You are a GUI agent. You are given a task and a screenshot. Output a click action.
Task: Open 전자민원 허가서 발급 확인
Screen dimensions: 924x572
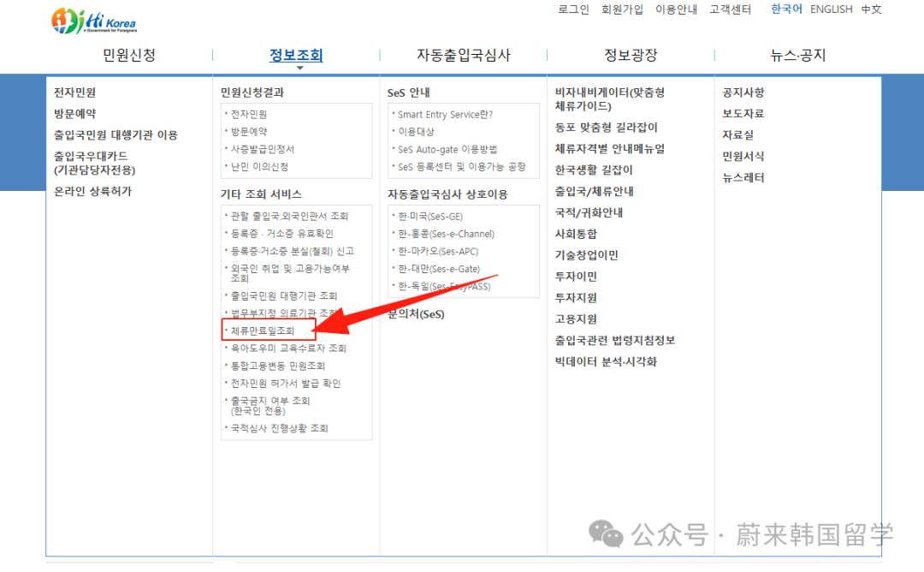pyautogui.click(x=285, y=384)
